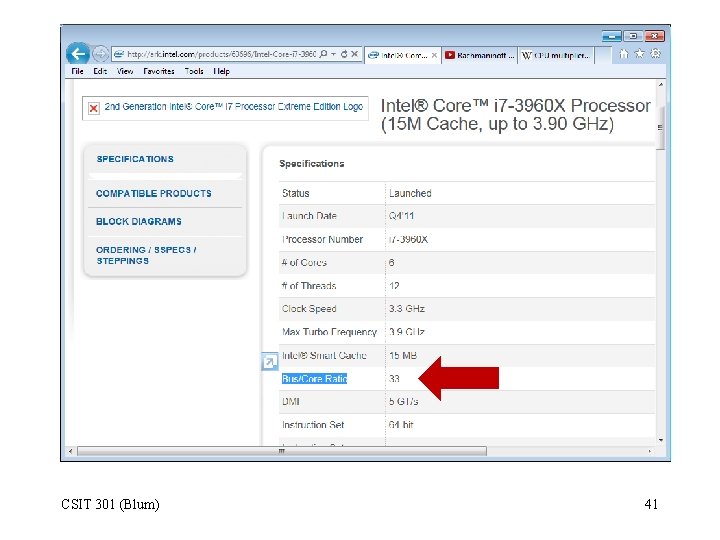Open the Favorites menu
Screen dimensions: 720x540
[158, 71]
